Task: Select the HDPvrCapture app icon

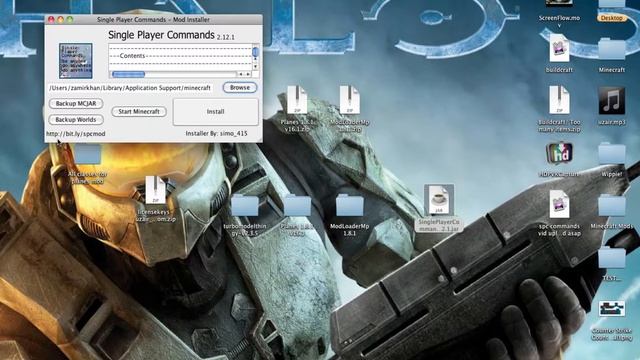Action: (x=559, y=154)
